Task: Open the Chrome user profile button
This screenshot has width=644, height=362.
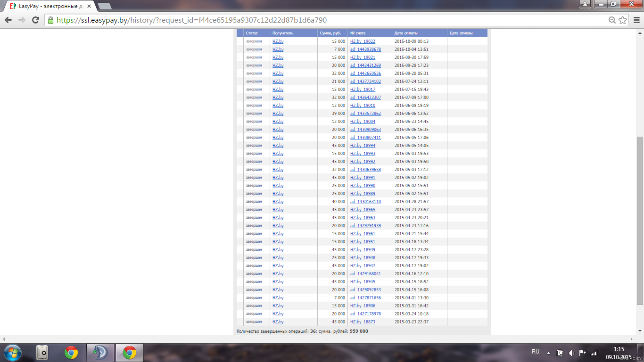Action: [585, 4]
